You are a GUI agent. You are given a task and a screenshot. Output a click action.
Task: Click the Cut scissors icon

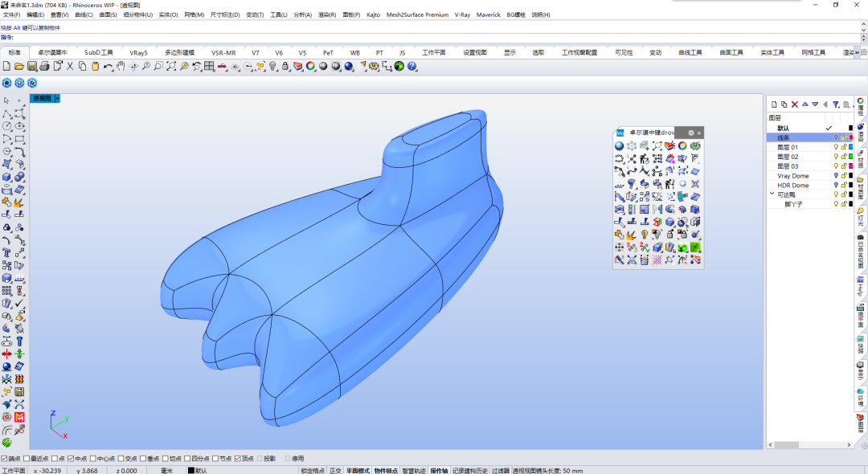[70, 67]
